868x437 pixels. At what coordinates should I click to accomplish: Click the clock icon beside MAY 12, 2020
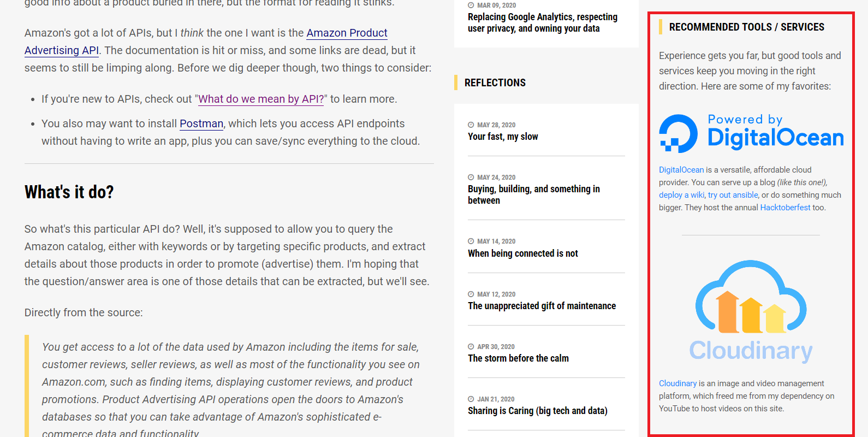471,294
